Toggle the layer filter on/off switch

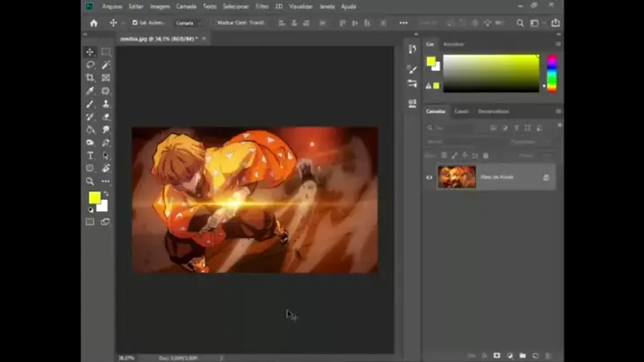[x=560, y=125]
